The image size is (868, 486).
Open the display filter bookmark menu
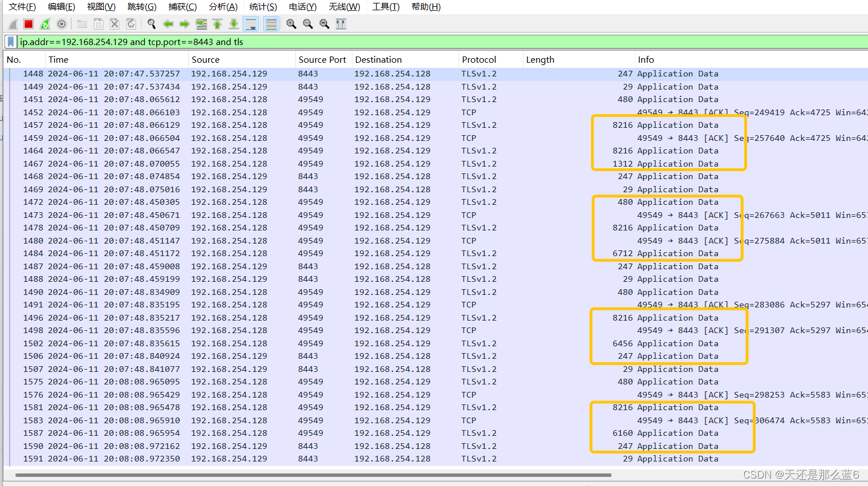coord(10,42)
